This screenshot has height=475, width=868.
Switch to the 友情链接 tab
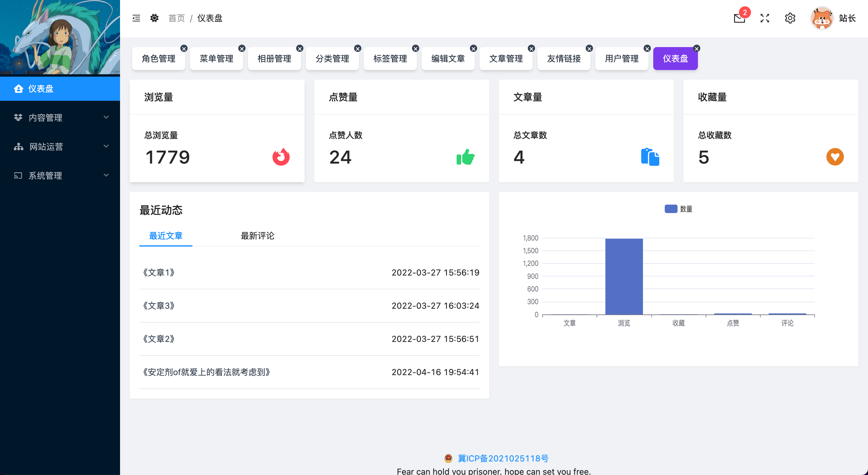click(564, 59)
